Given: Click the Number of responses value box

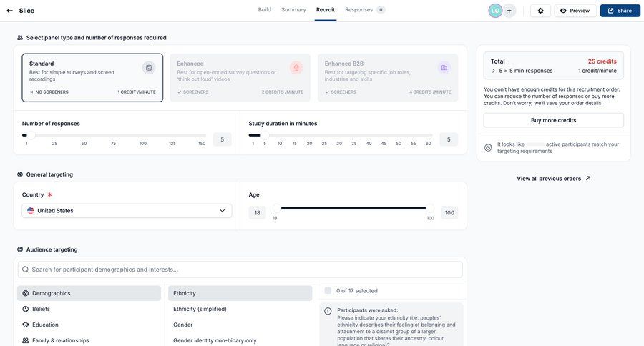Looking at the screenshot, I should point(223,139).
